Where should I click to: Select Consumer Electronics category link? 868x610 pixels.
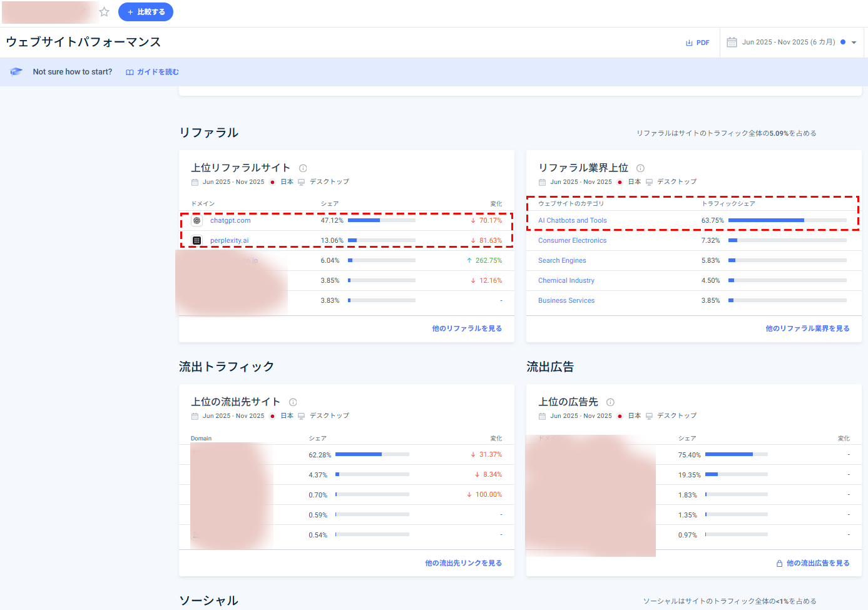click(x=572, y=241)
